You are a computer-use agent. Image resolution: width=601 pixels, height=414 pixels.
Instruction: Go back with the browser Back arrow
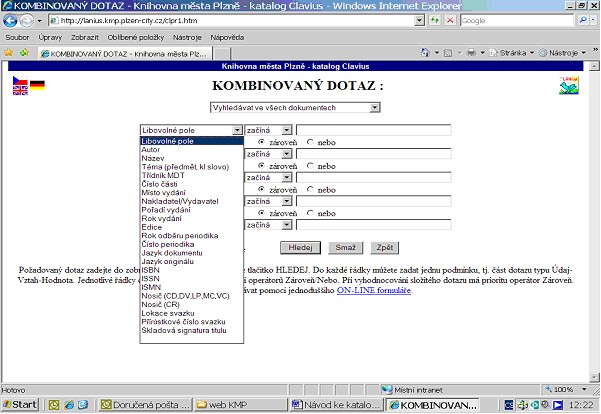(x=12, y=19)
